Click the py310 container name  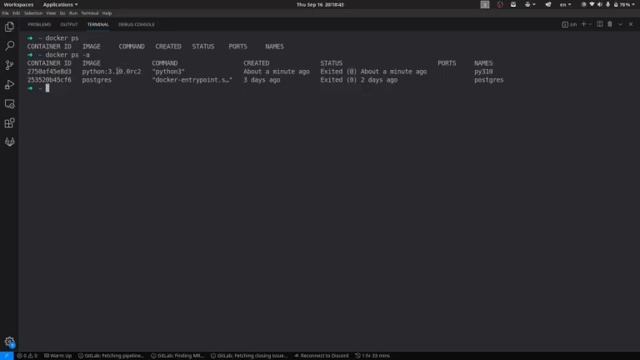[483, 71]
